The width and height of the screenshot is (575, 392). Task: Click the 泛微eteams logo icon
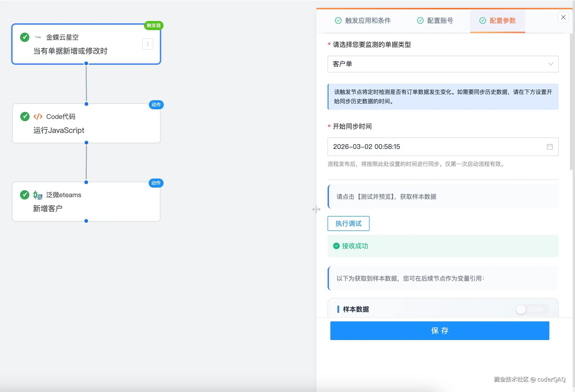[38, 195]
